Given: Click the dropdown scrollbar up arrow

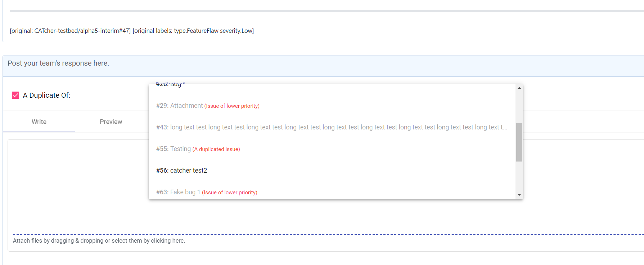Looking at the screenshot, I should tap(519, 88).
